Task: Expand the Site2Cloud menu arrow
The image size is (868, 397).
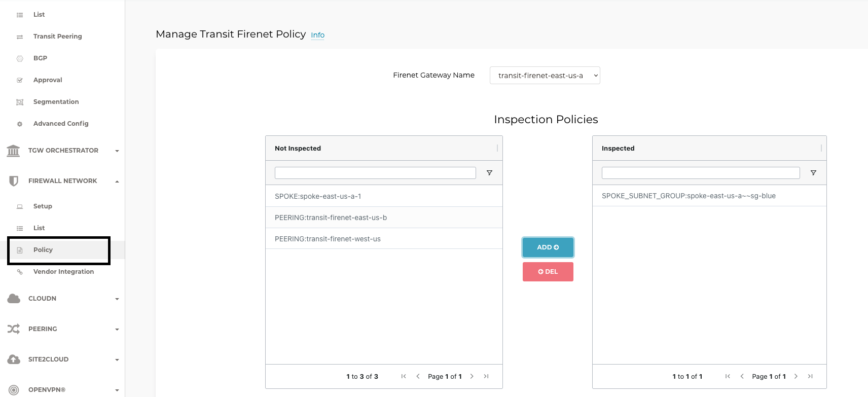Action: click(117, 360)
